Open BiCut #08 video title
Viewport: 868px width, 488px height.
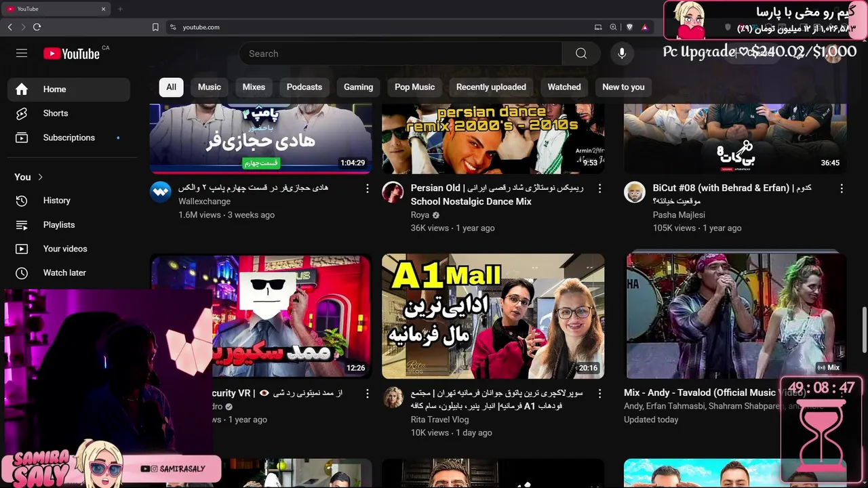[x=732, y=195]
